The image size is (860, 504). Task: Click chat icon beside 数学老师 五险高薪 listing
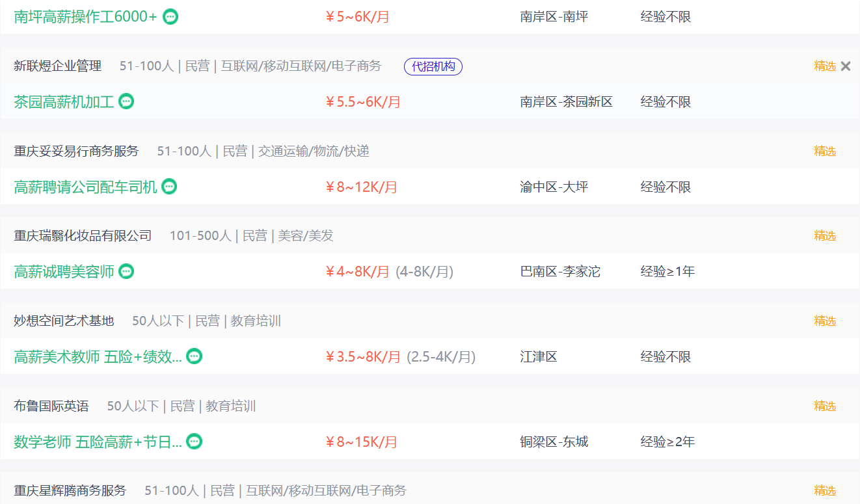194,442
